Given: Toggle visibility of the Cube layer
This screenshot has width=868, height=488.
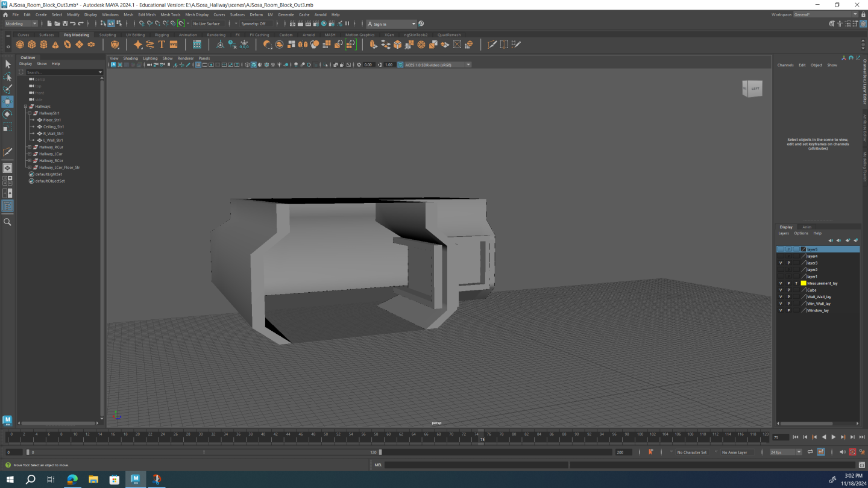Looking at the screenshot, I should [x=781, y=290].
